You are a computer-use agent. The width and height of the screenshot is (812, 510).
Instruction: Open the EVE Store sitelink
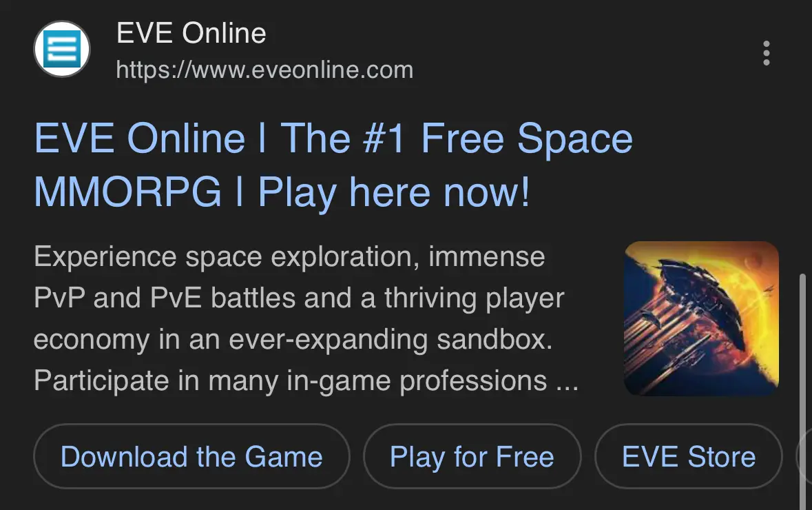coord(688,456)
